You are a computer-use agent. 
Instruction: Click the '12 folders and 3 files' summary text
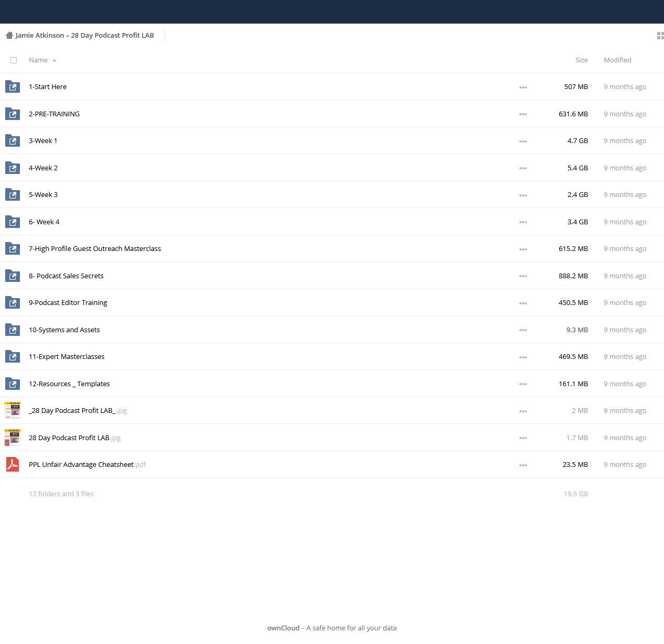[x=61, y=494]
